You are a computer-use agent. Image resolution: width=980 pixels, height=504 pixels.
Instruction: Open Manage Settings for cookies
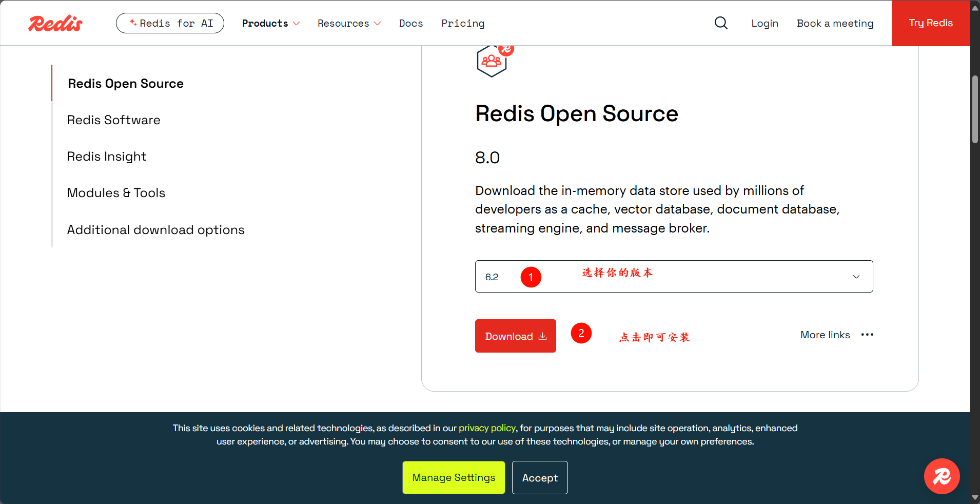453,477
